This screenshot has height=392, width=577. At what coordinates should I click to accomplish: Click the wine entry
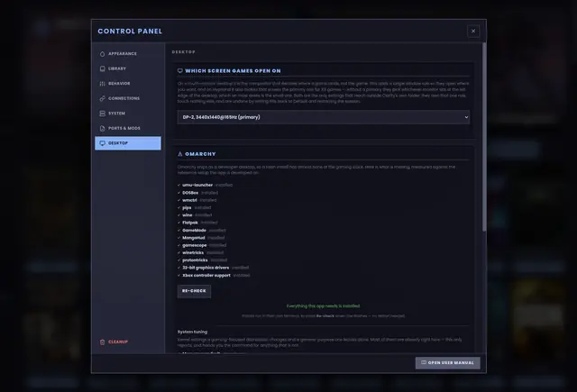coord(195,215)
